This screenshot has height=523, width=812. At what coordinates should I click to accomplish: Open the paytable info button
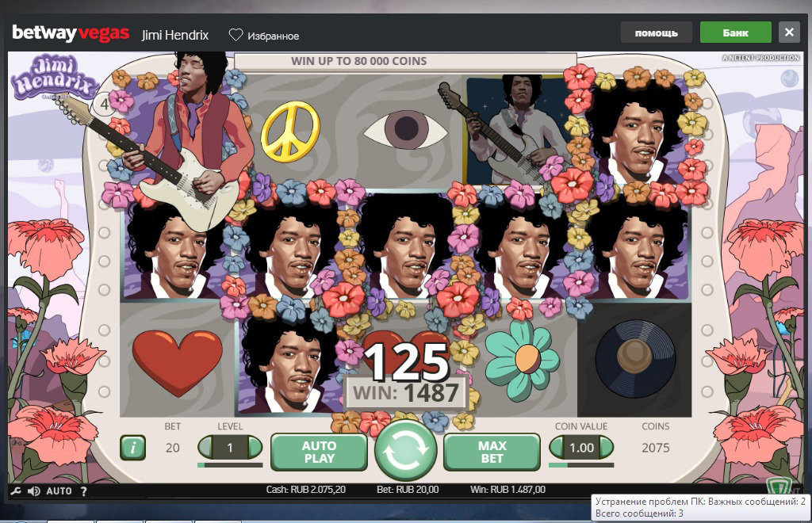pyautogui.click(x=132, y=448)
